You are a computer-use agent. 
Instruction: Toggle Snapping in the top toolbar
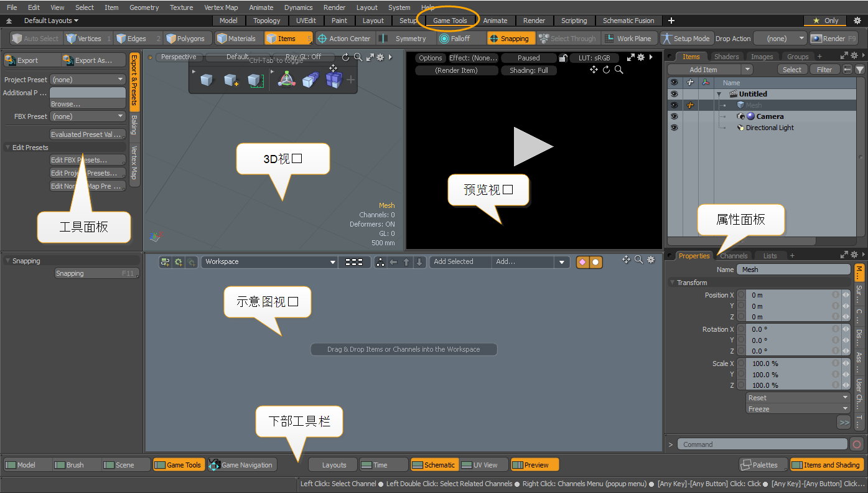click(x=508, y=39)
